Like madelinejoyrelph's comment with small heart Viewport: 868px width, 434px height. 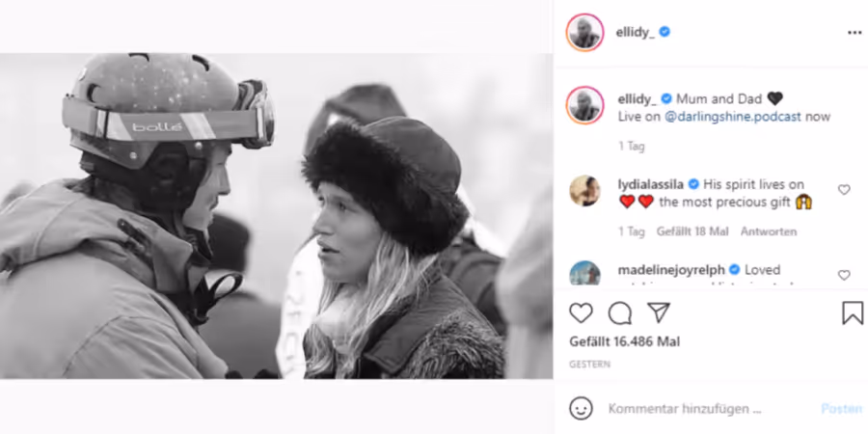pyautogui.click(x=844, y=275)
